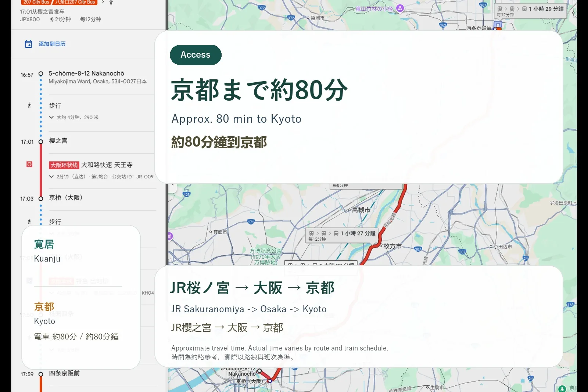This screenshot has height=392, width=588.
Task: Click the green Access pill button
Action: [x=196, y=55]
